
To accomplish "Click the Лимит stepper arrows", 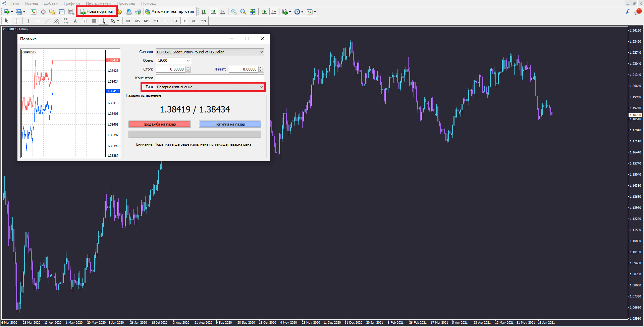I will point(261,69).
